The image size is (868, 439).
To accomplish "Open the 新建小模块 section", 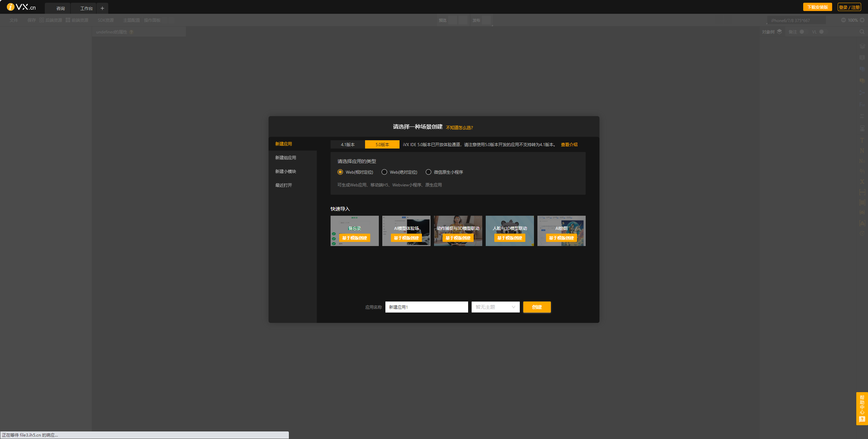I will click(285, 171).
